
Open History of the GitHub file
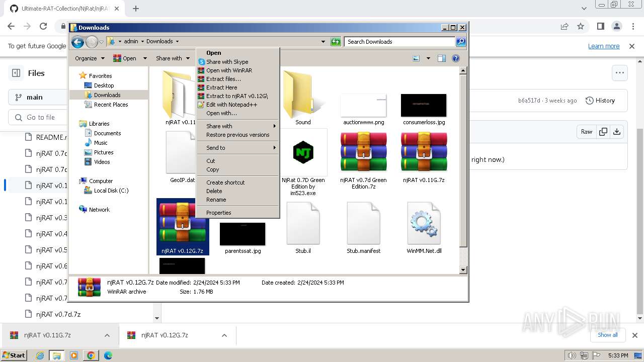600,101
